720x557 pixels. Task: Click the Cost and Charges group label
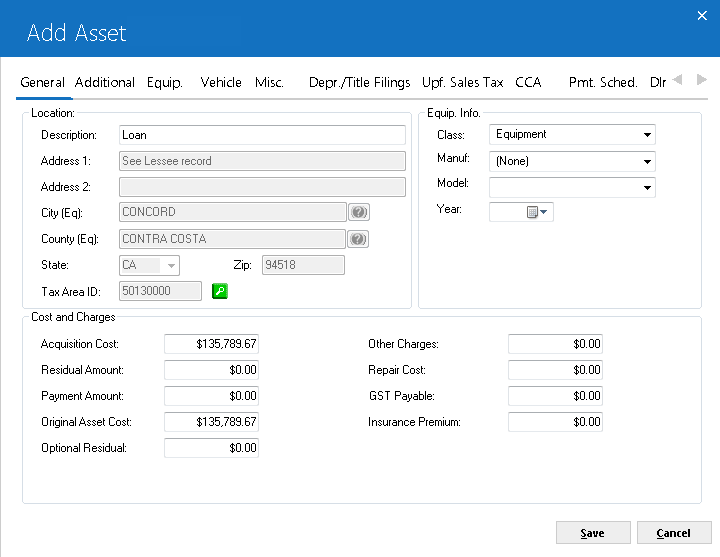[x=73, y=317]
